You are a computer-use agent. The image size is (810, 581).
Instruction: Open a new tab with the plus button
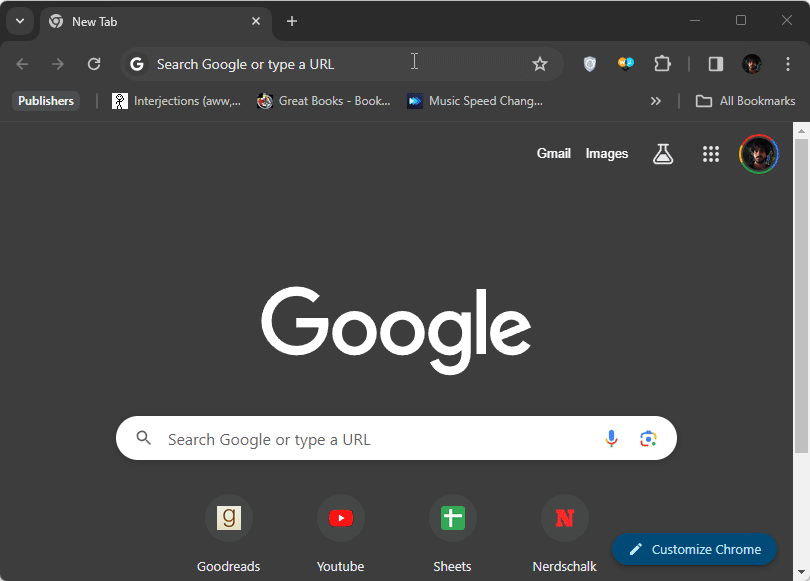pos(292,21)
